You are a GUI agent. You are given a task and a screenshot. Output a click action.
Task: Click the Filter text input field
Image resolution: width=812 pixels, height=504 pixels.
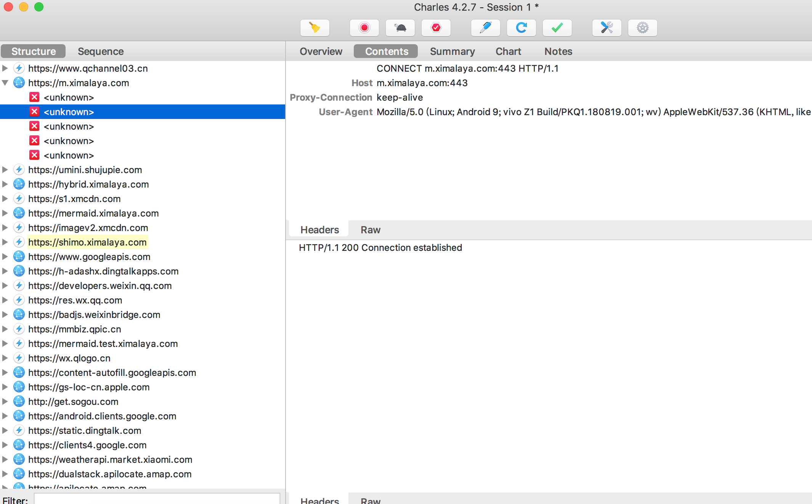(x=157, y=499)
